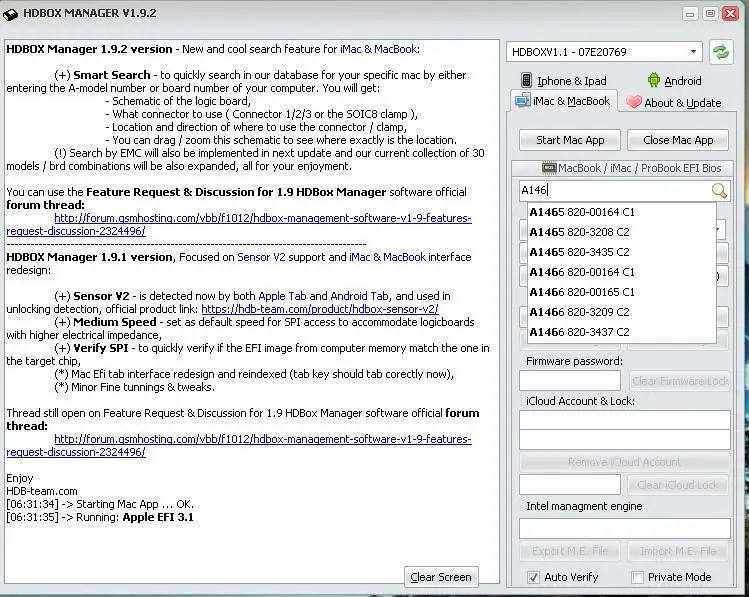This screenshot has height=597, width=749.
Task: Click the Start Mac App button
Action: pos(570,140)
